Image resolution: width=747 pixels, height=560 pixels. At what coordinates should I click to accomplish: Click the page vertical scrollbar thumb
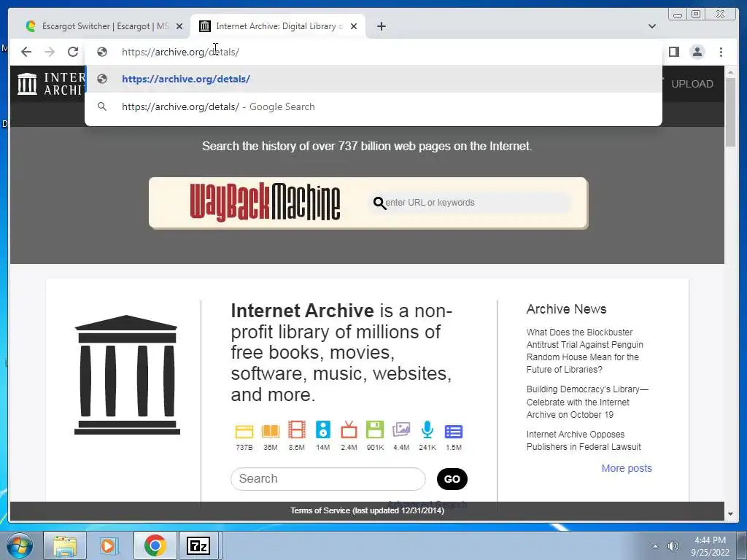[730, 112]
